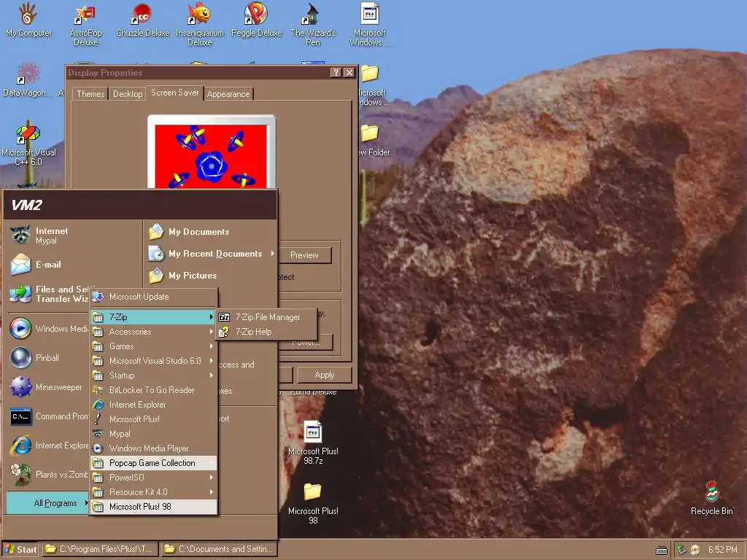Open the My Computer desktop icon
Screen dimensions: 747x560
click(28, 20)
